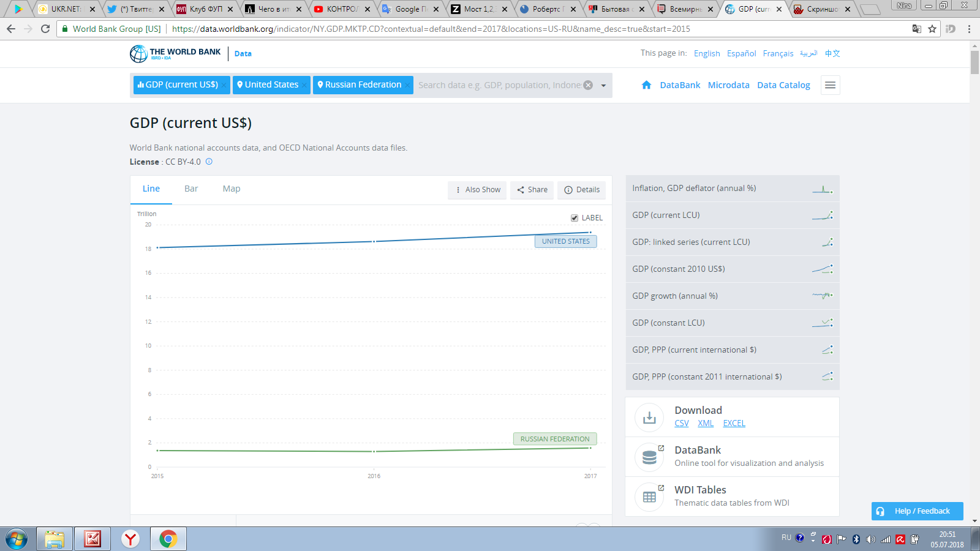980x551 pixels.
Task: Click the Bluetooth icon in system tray
Action: point(856,539)
